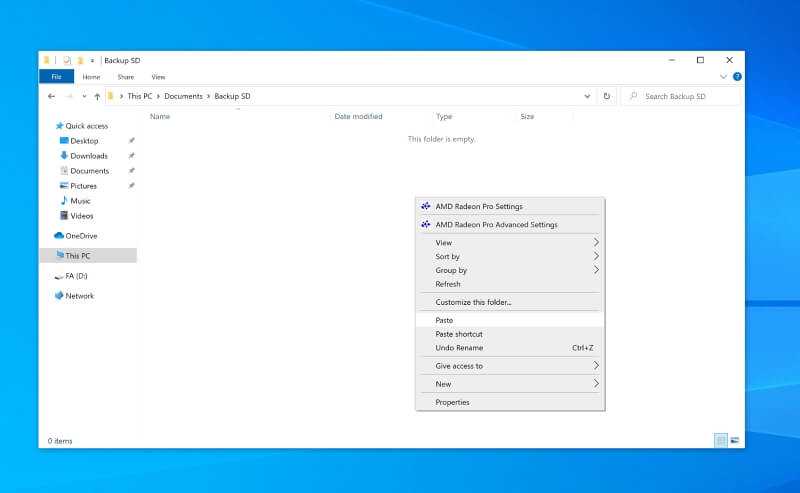Screen dimensions: 800x493
Task: Open AMD Radeon Pro Advanced Settings entry
Action: point(510,225)
